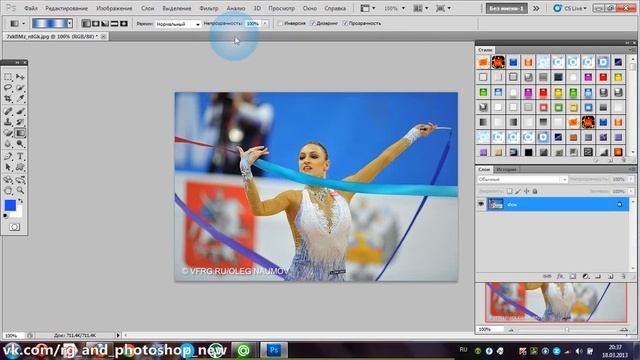Open the Редактирование menu

pos(67,8)
